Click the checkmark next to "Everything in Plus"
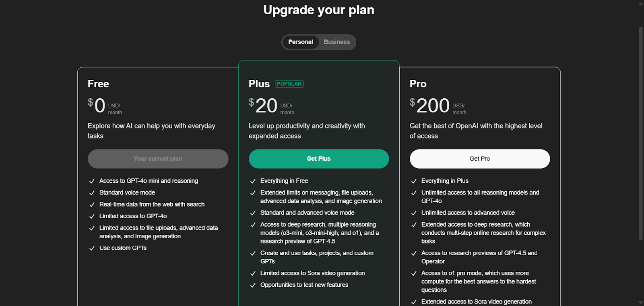644x306 pixels. coord(414,181)
